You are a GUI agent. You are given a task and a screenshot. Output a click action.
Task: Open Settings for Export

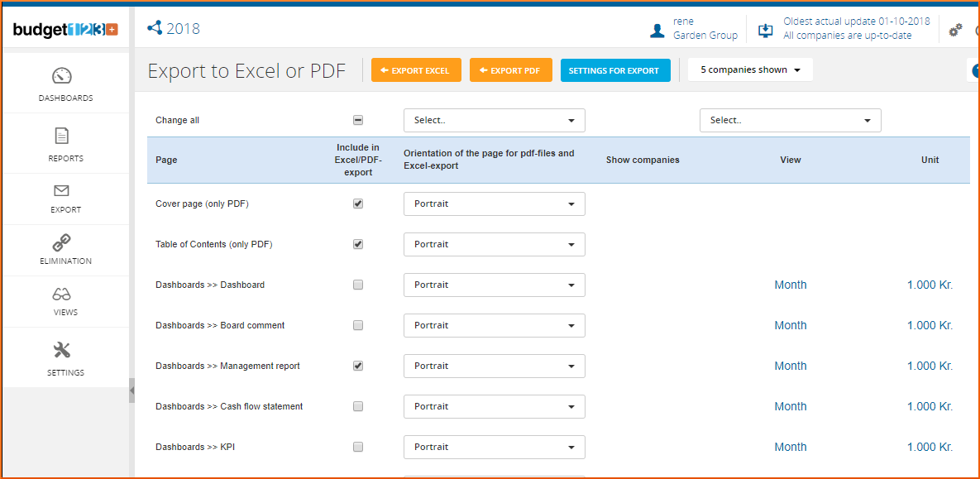point(614,70)
